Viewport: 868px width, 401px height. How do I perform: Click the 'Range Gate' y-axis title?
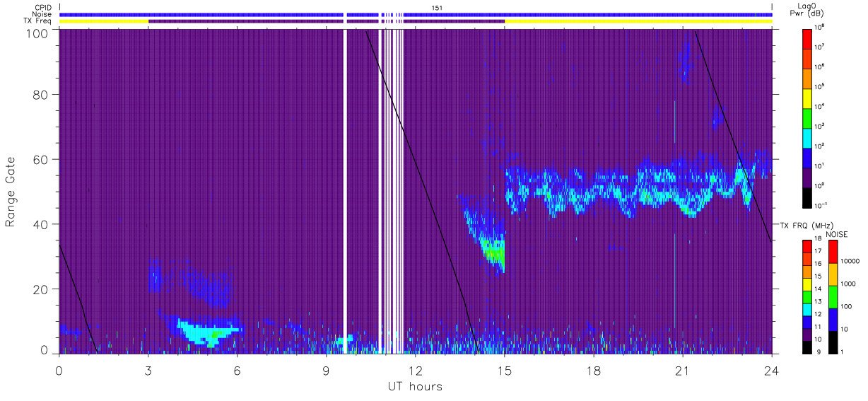coord(10,192)
